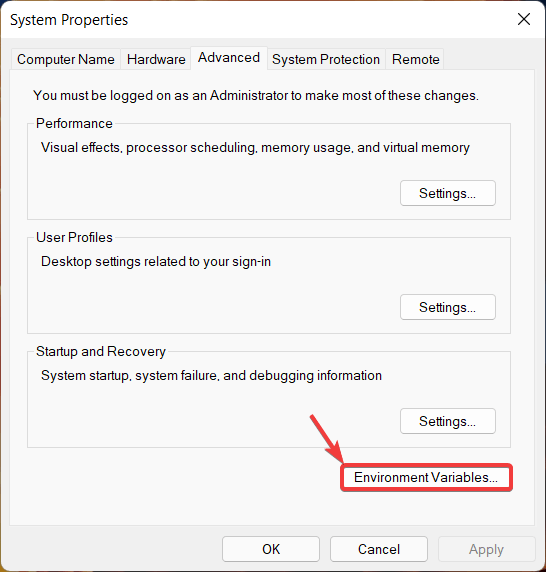
Task: Click the User Profiles group label
Action: 74,237
